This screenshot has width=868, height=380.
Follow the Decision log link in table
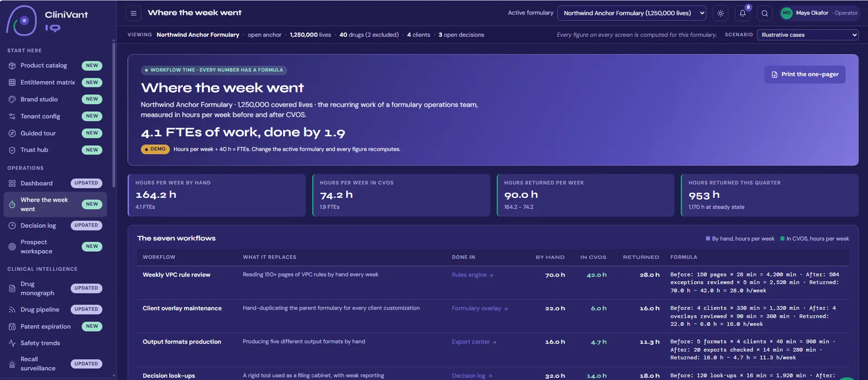[472, 376]
